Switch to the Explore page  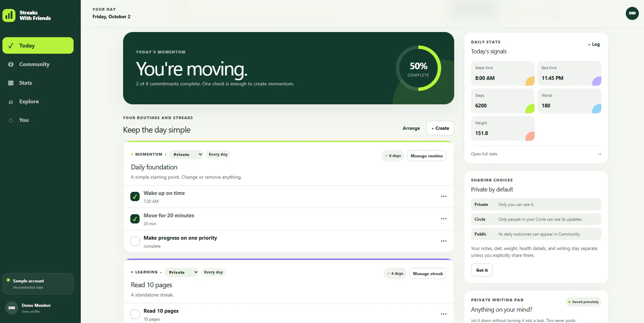(x=38, y=102)
